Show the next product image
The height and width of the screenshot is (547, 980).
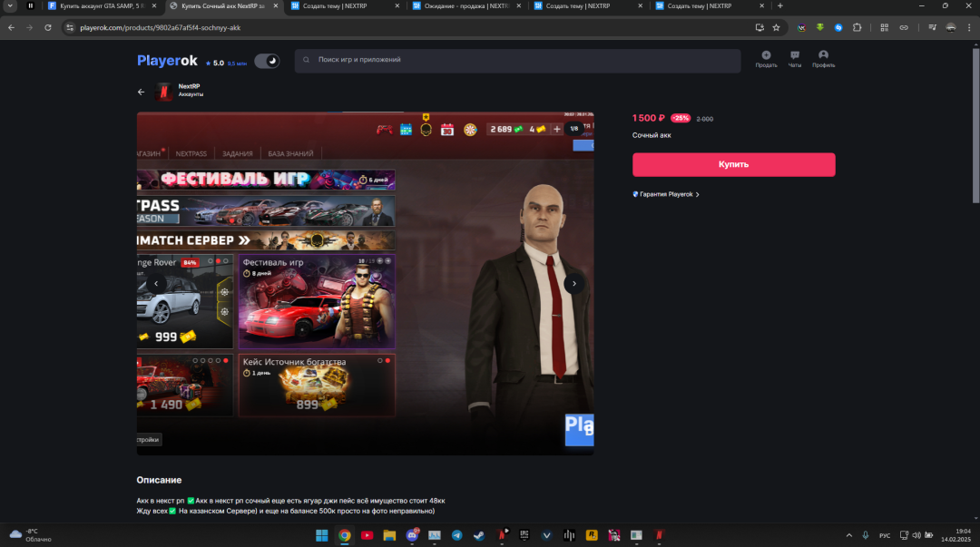click(x=573, y=284)
